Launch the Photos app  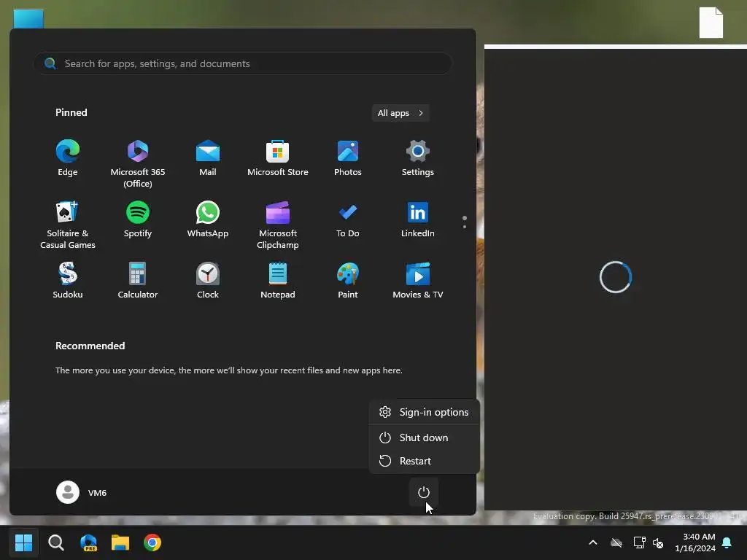coord(348,158)
